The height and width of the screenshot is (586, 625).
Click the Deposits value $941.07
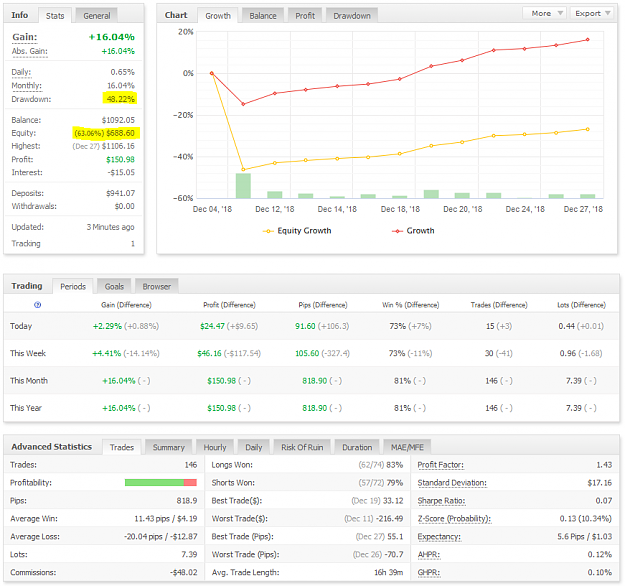point(120,193)
